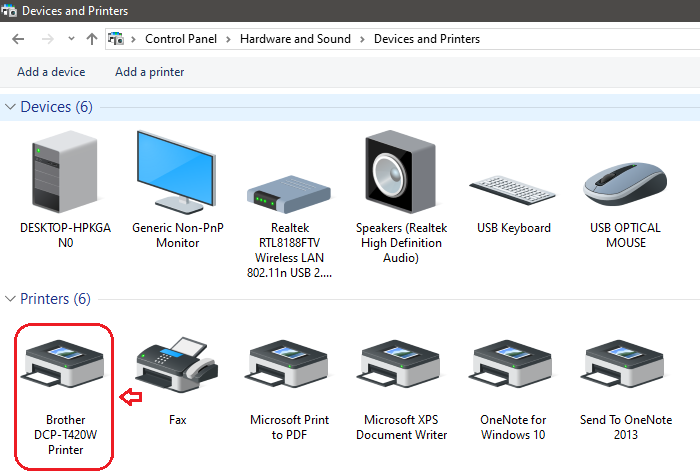Click the USB Keyboard label text

(x=514, y=228)
